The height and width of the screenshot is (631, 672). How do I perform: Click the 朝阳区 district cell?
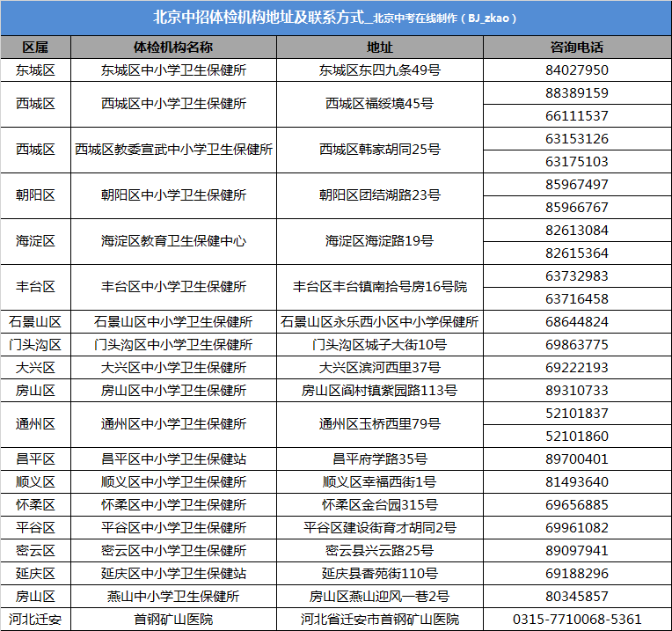(x=35, y=195)
